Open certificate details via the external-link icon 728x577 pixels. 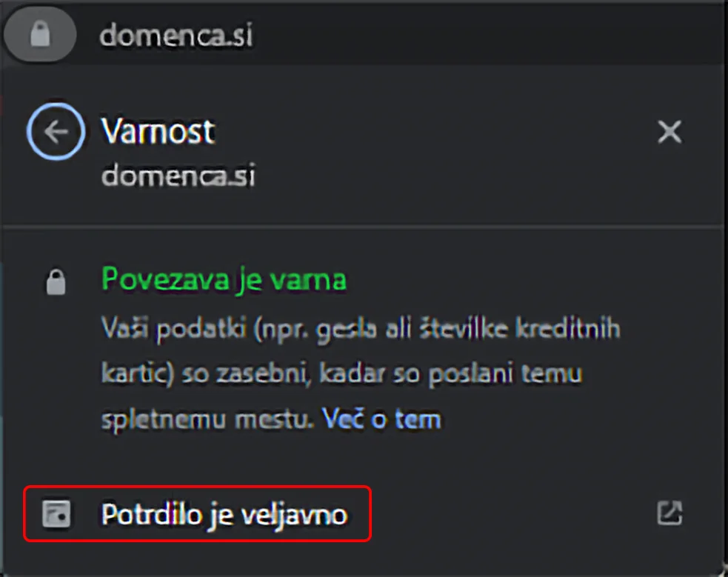coord(669,513)
